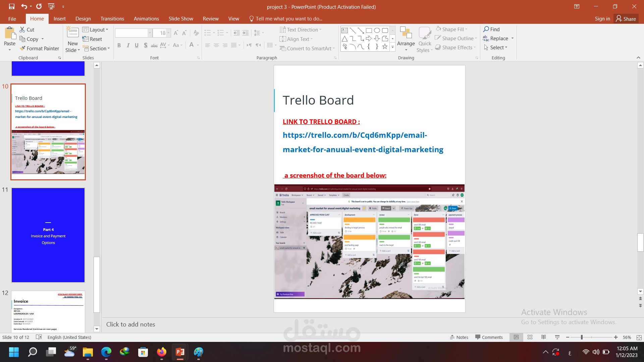Open Quick Styles gallery
The width and height of the screenshot is (644, 362).
425,40
